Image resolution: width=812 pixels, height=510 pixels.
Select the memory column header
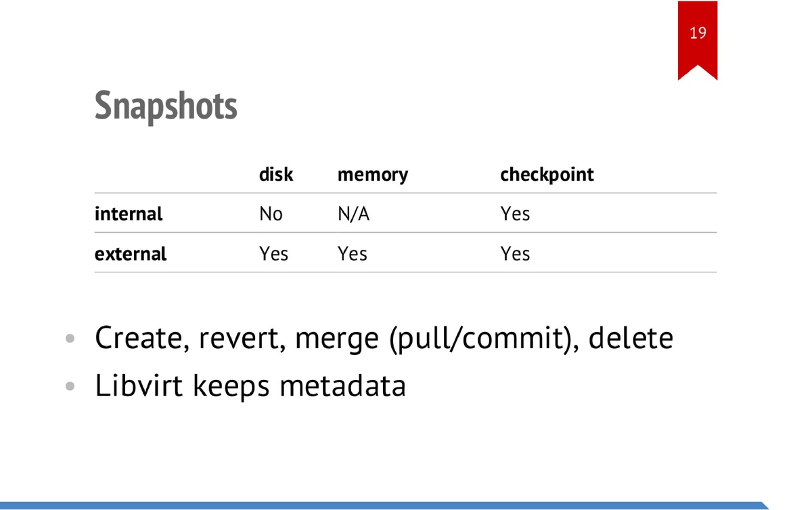pos(373,175)
